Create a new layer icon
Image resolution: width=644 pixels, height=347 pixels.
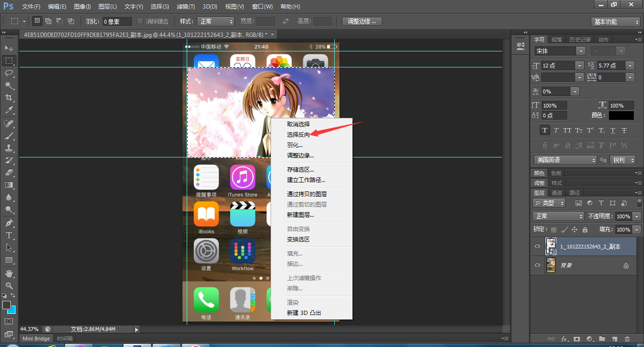click(614, 339)
